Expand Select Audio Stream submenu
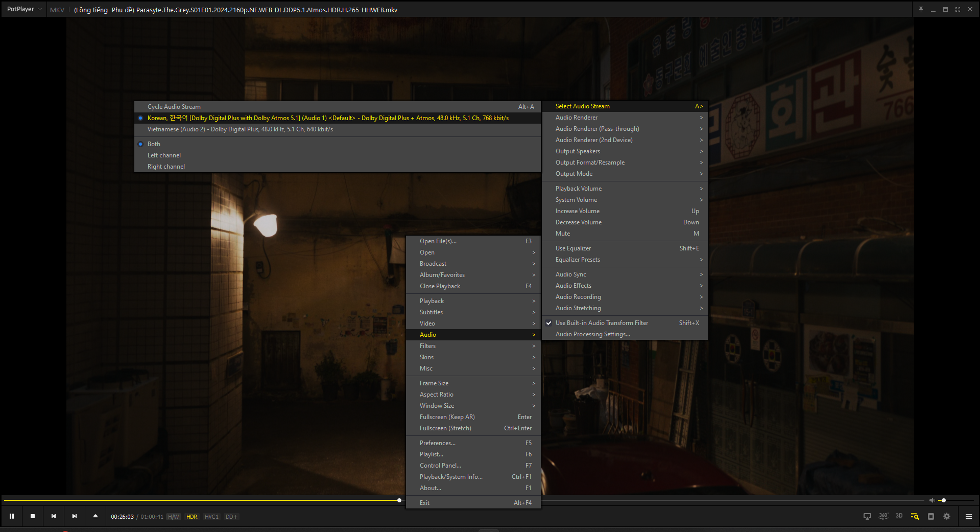 tap(625, 106)
